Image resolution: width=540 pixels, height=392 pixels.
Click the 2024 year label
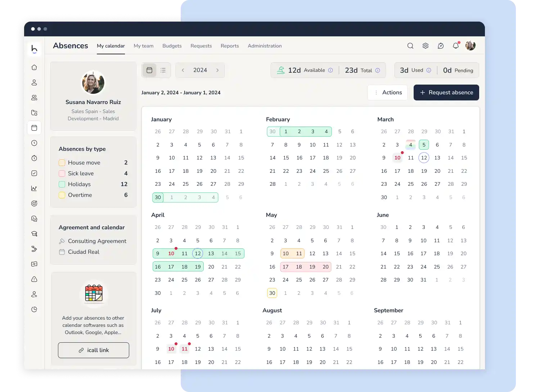point(200,70)
